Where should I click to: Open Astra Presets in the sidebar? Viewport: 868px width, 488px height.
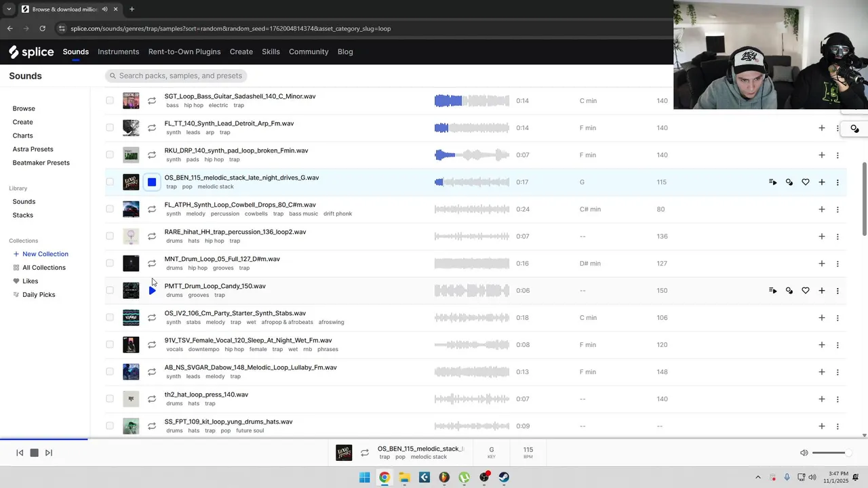(33, 149)
